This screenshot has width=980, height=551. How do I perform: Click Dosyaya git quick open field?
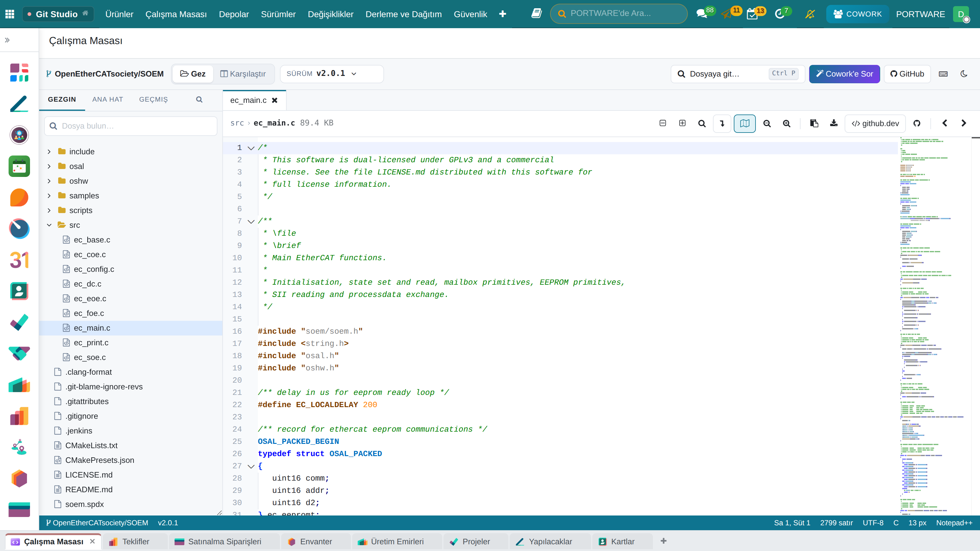pos(738,74)
